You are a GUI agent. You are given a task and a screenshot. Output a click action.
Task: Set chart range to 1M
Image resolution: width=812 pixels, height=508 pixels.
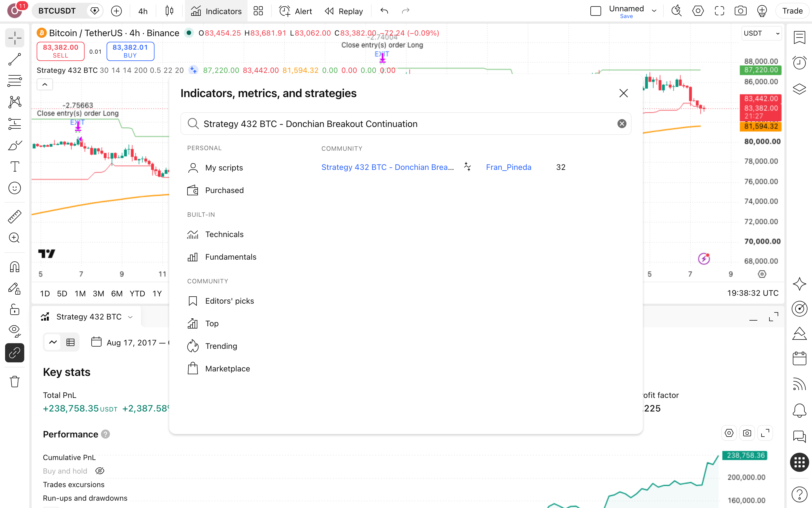click(x=80, y=293)
